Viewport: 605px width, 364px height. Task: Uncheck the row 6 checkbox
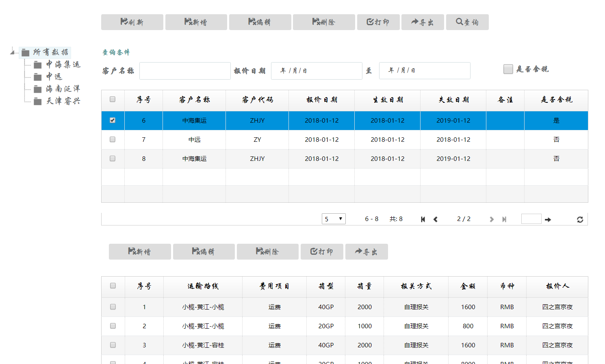tap(113, 120)
